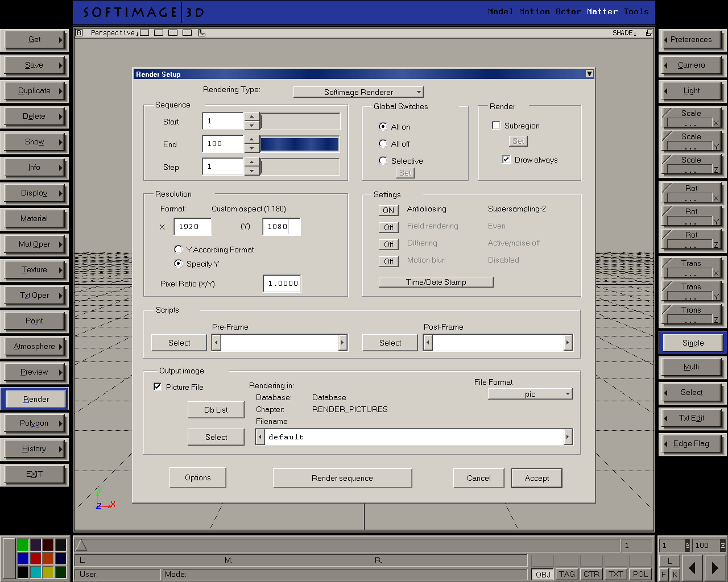Click the timeline triangle marker
728x582 pixels.
[81, 546]
